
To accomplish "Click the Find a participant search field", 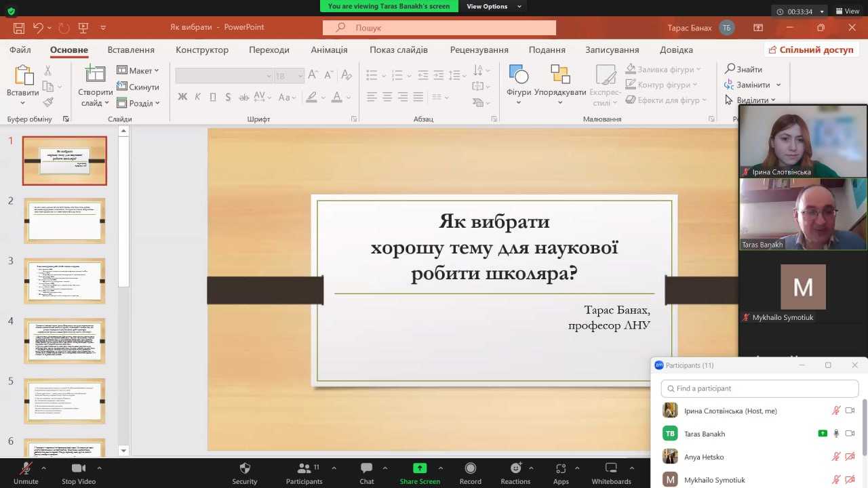I will click(759, 388).
